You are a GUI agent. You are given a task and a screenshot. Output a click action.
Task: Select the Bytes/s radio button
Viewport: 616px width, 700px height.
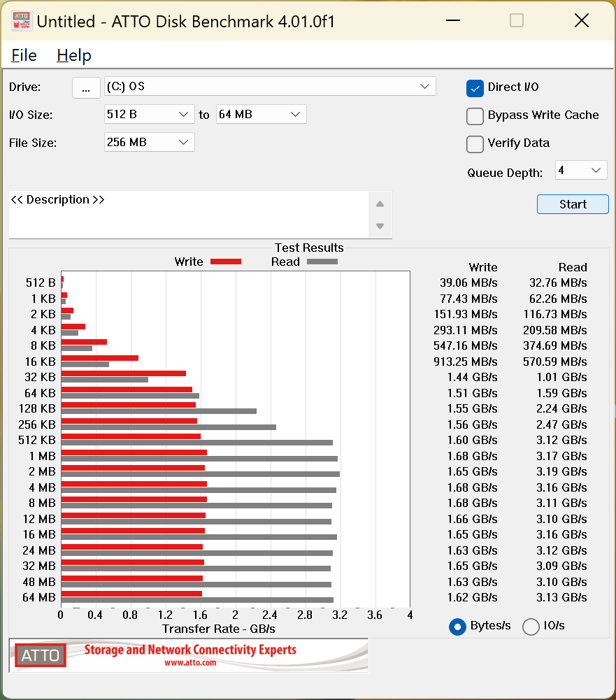coord(457,627)
